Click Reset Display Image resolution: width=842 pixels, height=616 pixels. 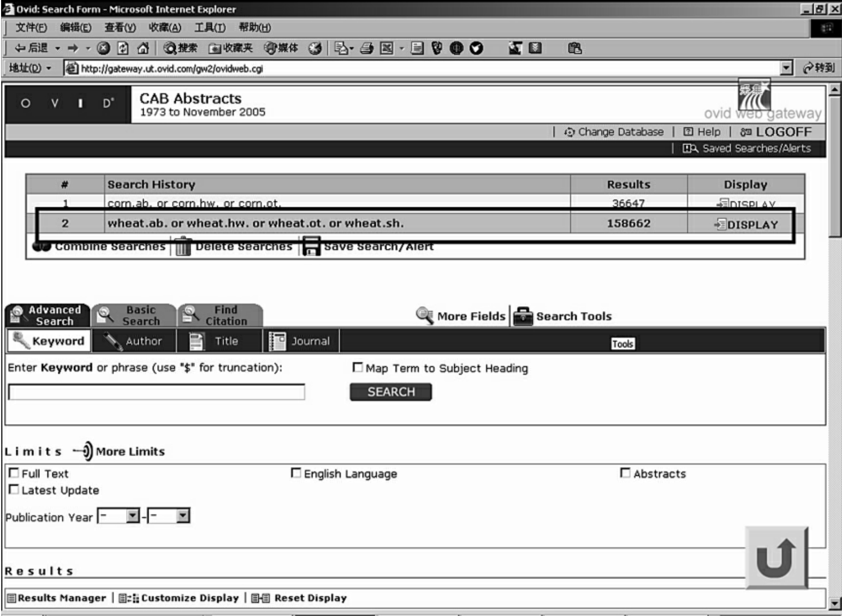click(299, 598)
